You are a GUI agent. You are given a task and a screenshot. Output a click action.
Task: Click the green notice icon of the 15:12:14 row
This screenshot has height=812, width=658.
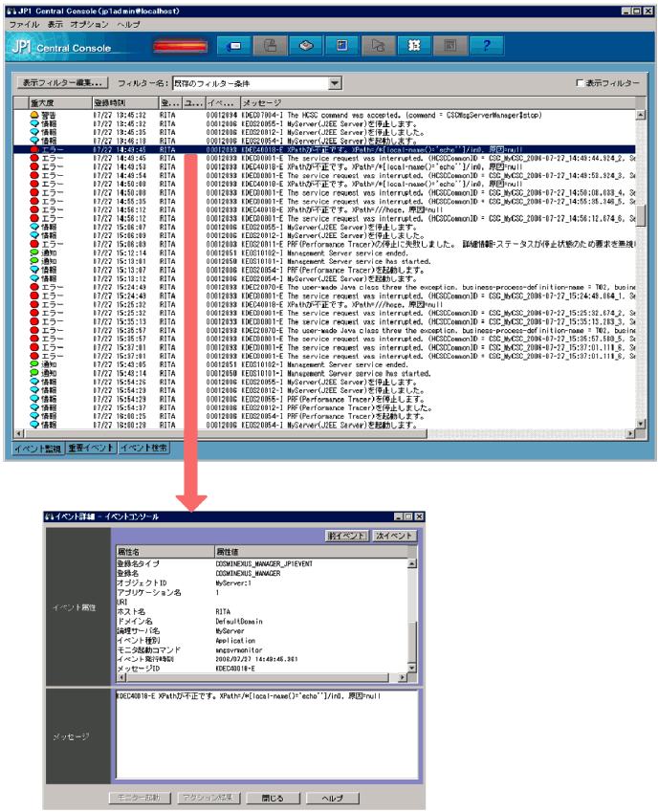point(34,252)
